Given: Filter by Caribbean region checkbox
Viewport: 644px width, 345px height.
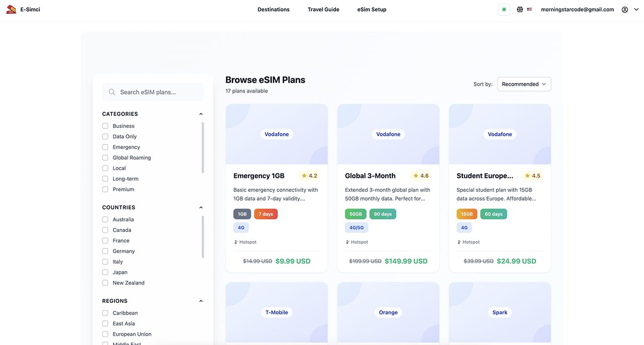Looking at the screenshot, I should pos(105,313).
